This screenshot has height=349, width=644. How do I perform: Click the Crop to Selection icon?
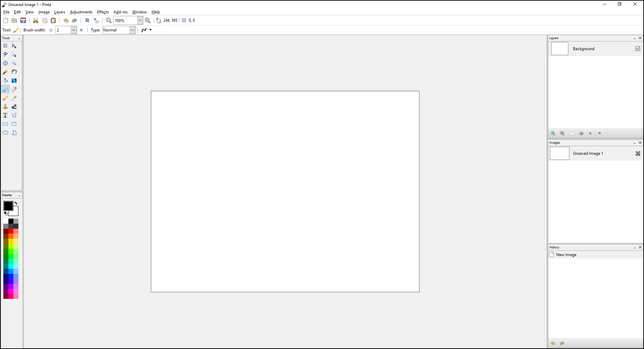pos(87,20)
